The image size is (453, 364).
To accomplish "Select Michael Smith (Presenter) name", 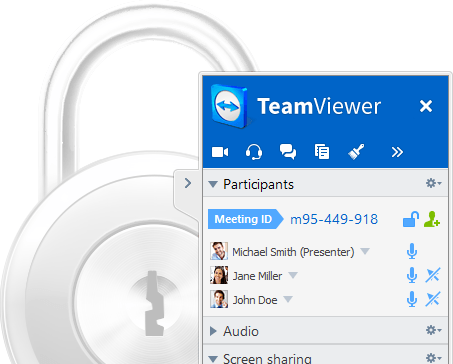I will [293, 252].
